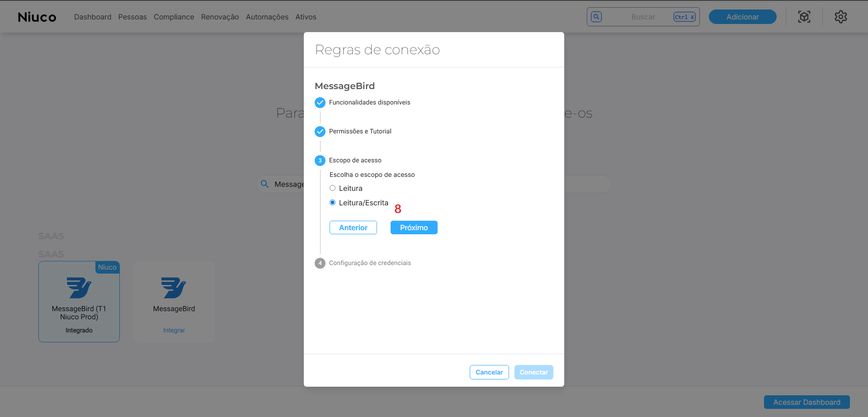Viewport: 868px width, 417px height.
Task: Click the magnifier icon in background search field
Action: 265,184
